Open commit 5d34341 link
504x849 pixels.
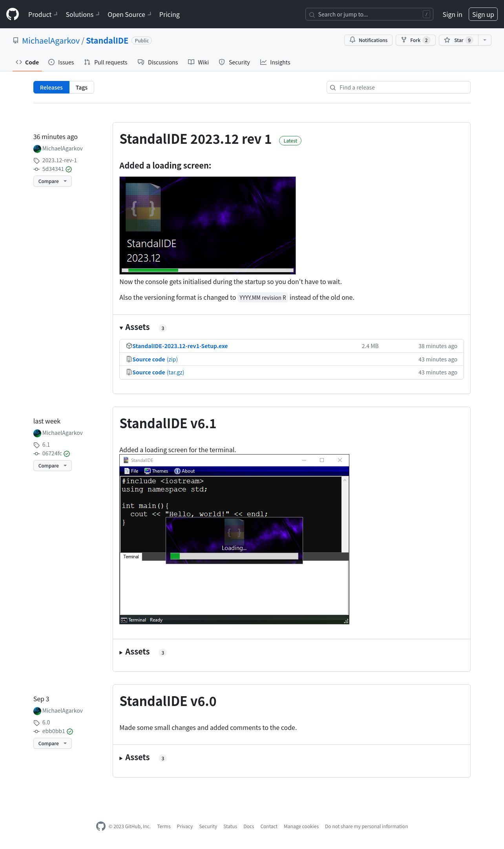(x=53, y=169)
